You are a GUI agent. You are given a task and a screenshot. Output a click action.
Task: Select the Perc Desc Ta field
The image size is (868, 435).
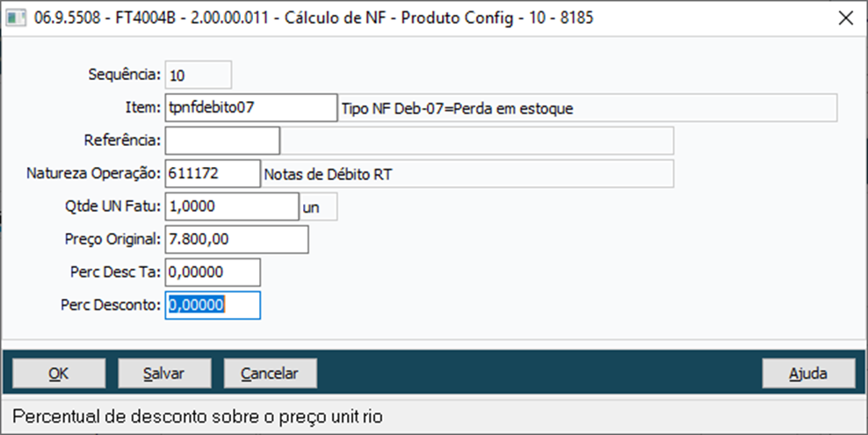212,272
